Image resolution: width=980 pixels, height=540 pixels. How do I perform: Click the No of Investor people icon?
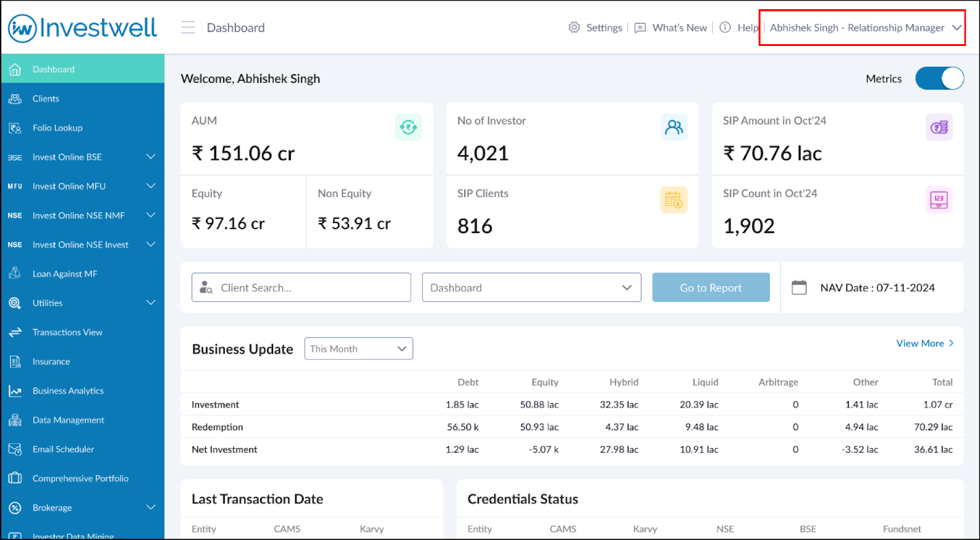[674, 127]
